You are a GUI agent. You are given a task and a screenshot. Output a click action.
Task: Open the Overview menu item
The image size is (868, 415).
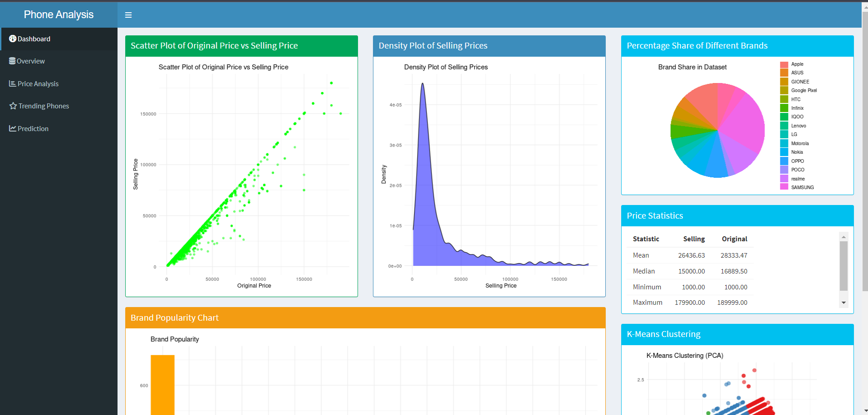coord(30,61)
